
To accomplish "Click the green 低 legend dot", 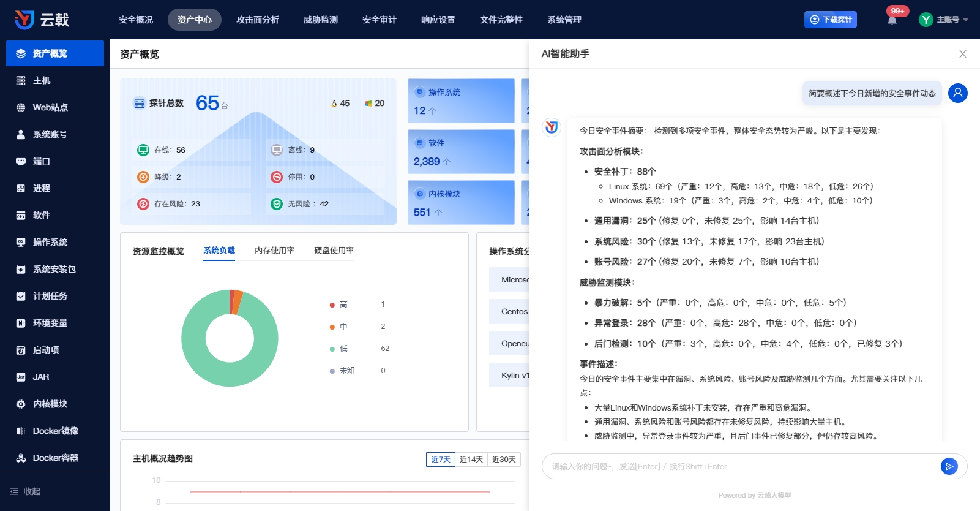I will coord(332,349).
